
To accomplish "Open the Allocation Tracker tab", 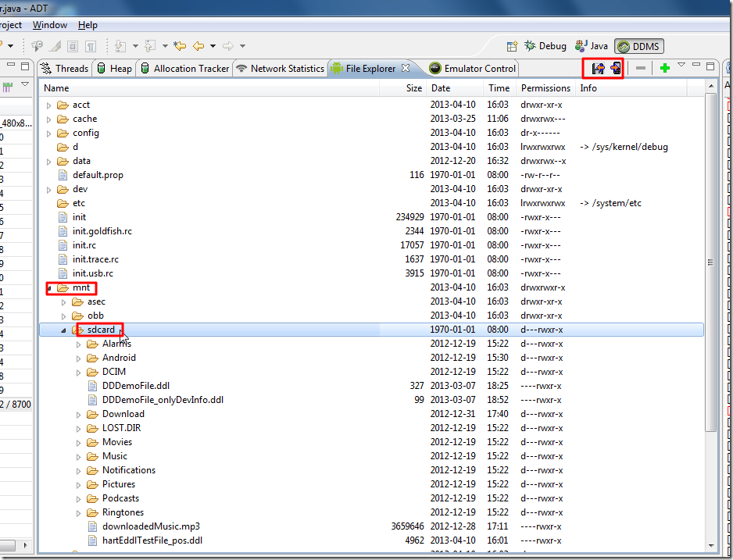I will [185, 69].
